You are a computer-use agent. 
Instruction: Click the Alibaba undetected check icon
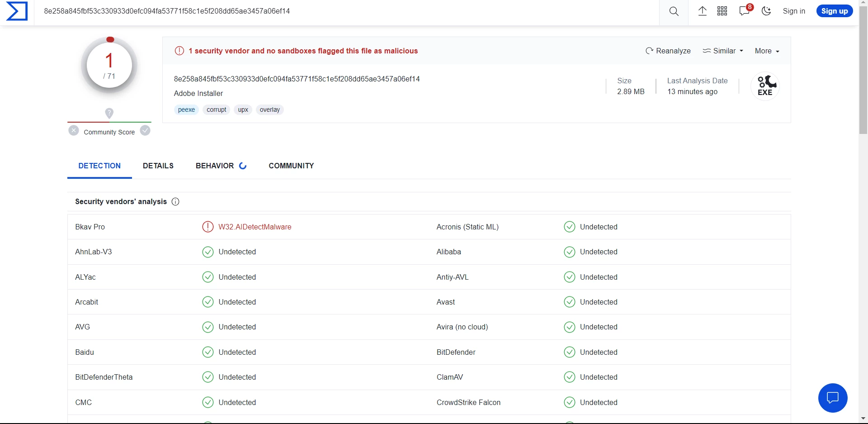569,252
